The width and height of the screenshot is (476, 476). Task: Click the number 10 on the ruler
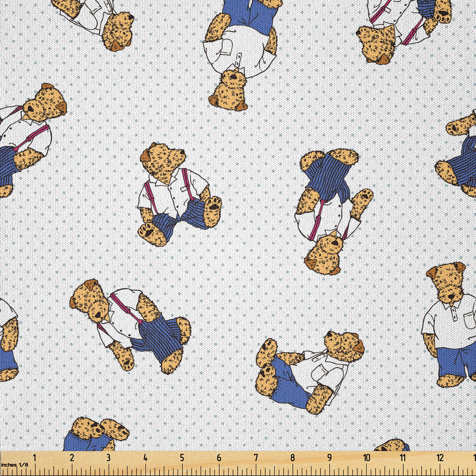[x=367, y=458]
